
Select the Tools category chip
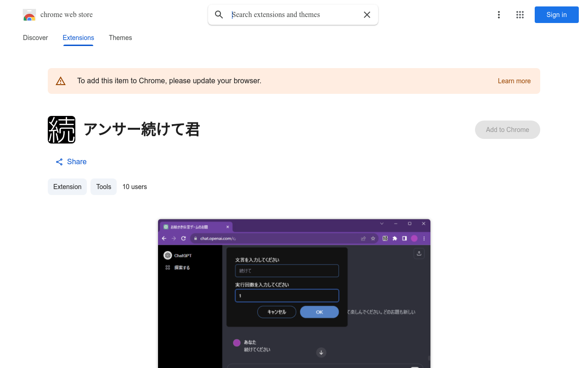click(103, 187)
